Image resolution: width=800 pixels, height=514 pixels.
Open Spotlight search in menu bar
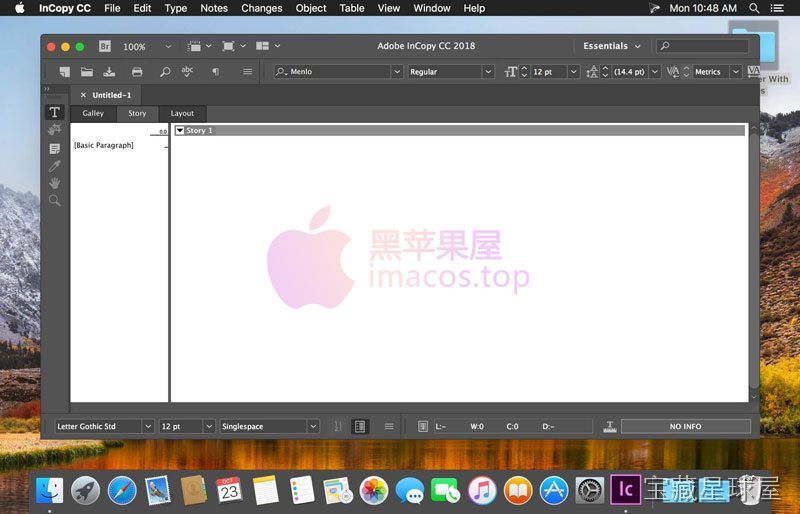click(754, 8)
